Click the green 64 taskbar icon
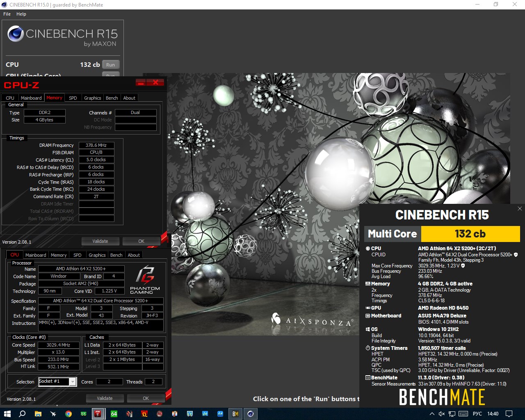Image resolution: width=525 pixels, height=420 pixels. (114, 414)
